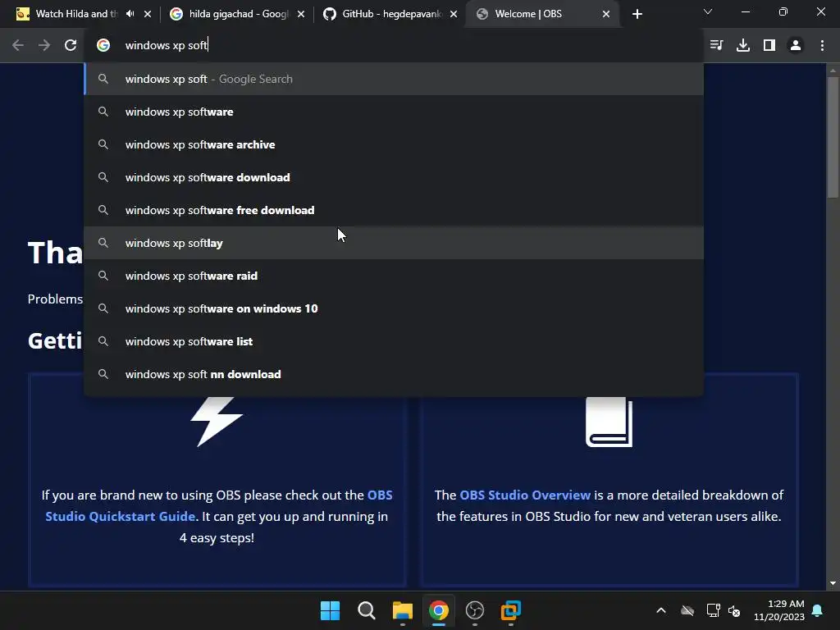Open the network status tray icon
The width and height of the screenshot is (840, 630).
[x=713, y=610]
